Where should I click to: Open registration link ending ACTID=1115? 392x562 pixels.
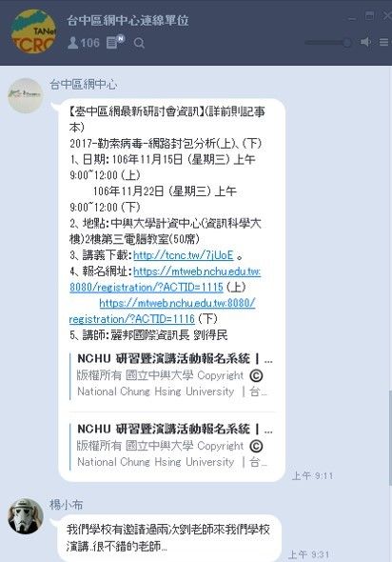(x=165, y=279)
